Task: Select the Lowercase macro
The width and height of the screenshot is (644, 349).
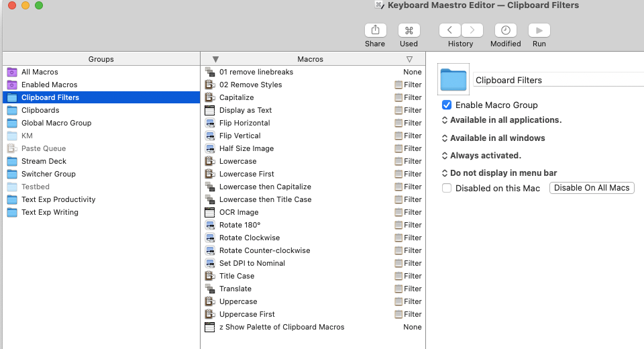Action: [x=313, y=161]
